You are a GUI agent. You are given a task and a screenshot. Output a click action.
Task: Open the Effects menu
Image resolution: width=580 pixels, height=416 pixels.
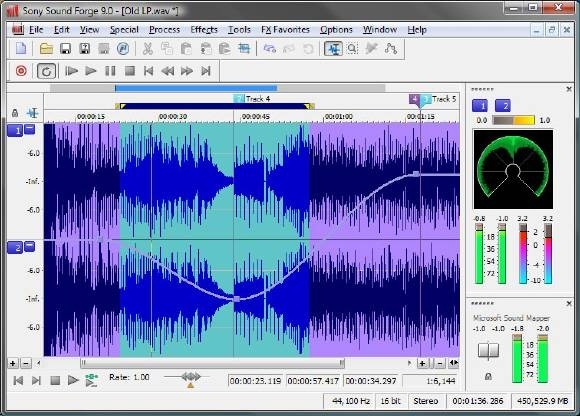click(204, 30)
